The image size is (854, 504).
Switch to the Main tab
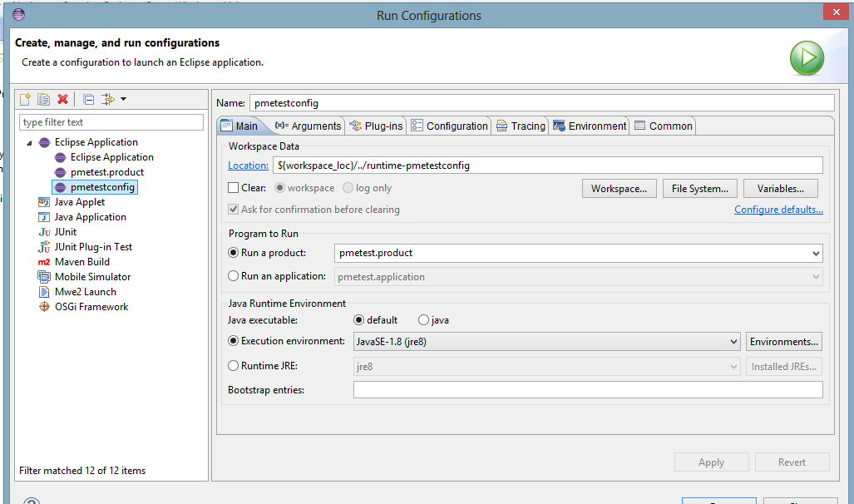(239, 126)
